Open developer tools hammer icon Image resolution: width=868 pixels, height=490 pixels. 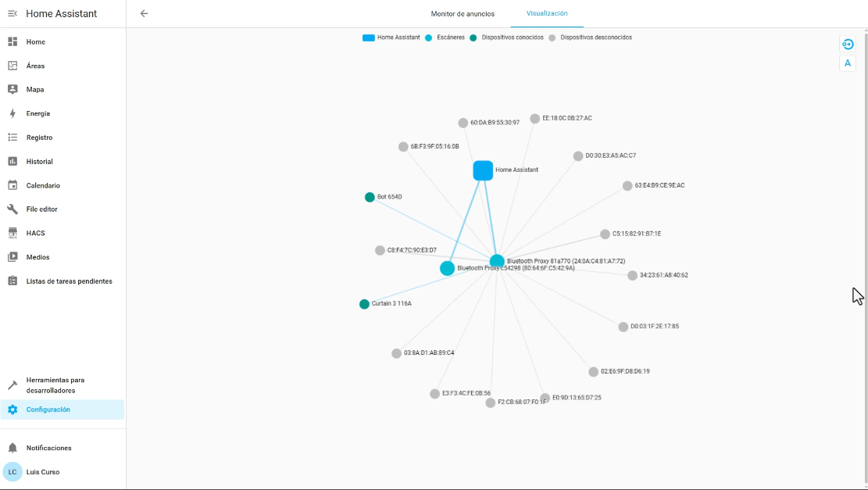(13, 384)
